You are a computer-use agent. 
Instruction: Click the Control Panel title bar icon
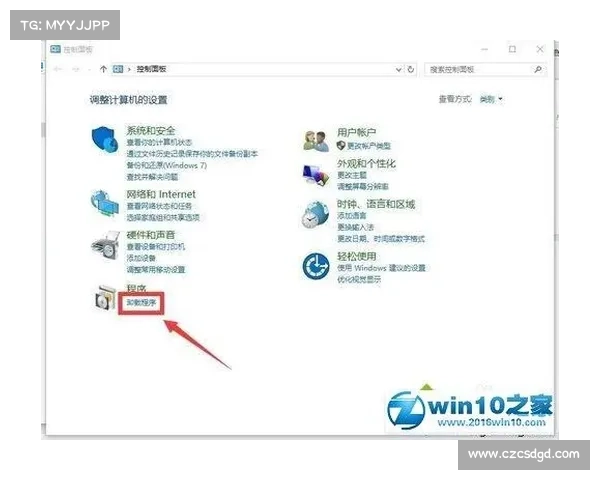click(x=55, y=49)
